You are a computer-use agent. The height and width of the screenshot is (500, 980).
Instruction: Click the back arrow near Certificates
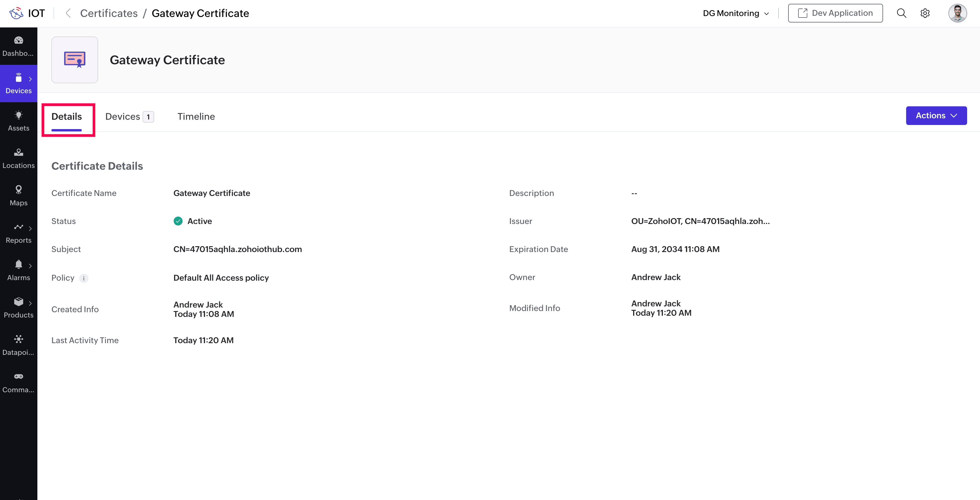pos(68,13)
